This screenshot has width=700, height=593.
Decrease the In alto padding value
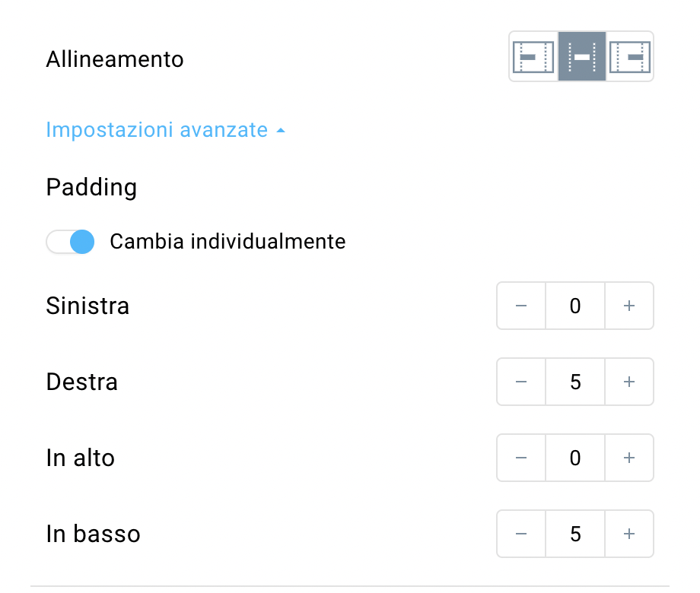pyautogui.click(x=521, y=458)
